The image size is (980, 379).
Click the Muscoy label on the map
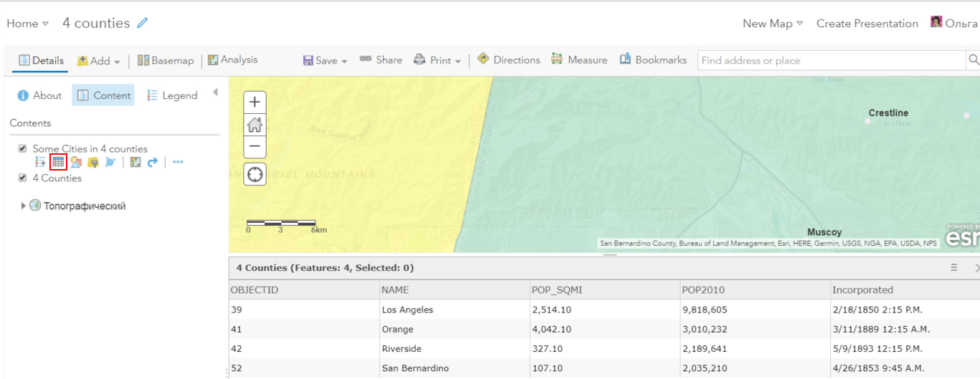click(824, 232)
